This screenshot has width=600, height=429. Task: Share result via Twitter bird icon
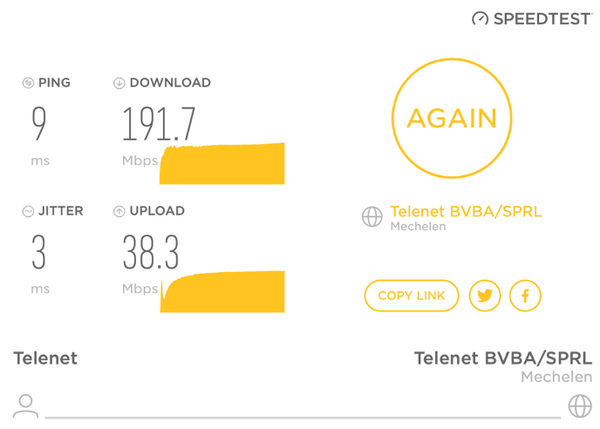(485, 295)
